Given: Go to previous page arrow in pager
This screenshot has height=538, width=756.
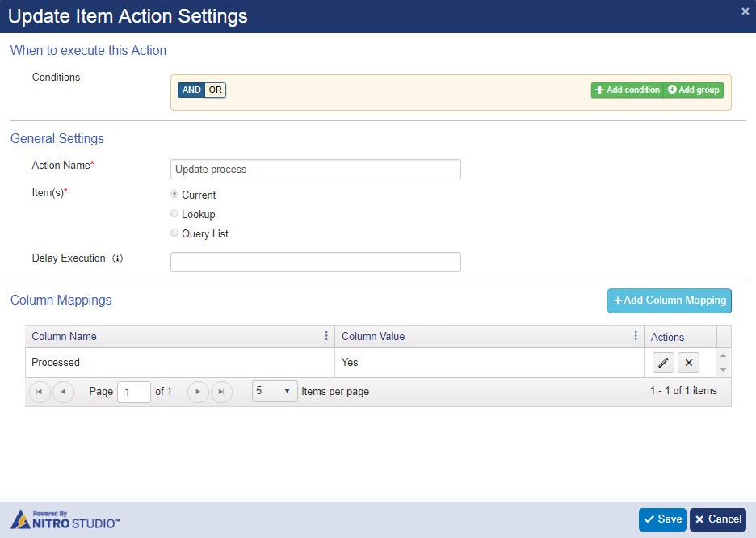Looking at the screenshot, I should pos(63,392).
